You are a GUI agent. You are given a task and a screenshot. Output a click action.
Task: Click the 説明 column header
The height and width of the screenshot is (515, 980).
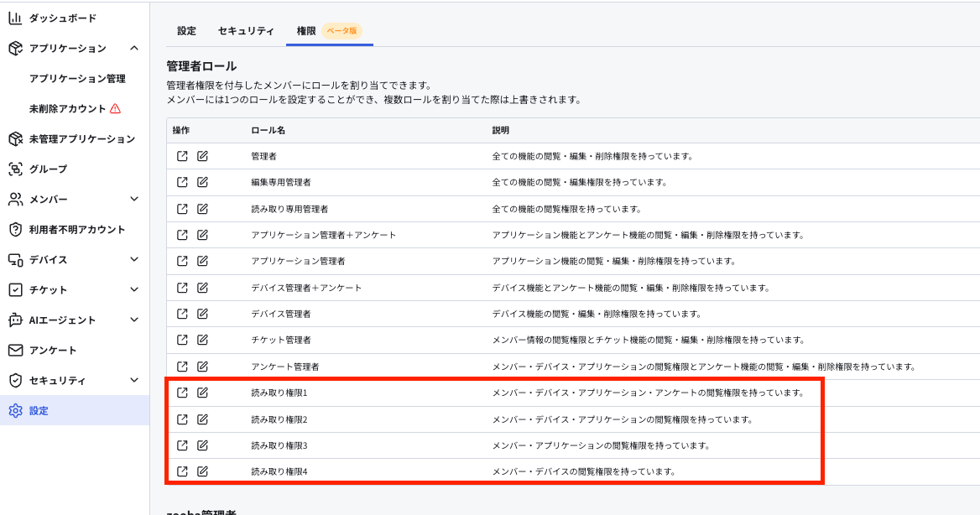(x=500, y=130)
